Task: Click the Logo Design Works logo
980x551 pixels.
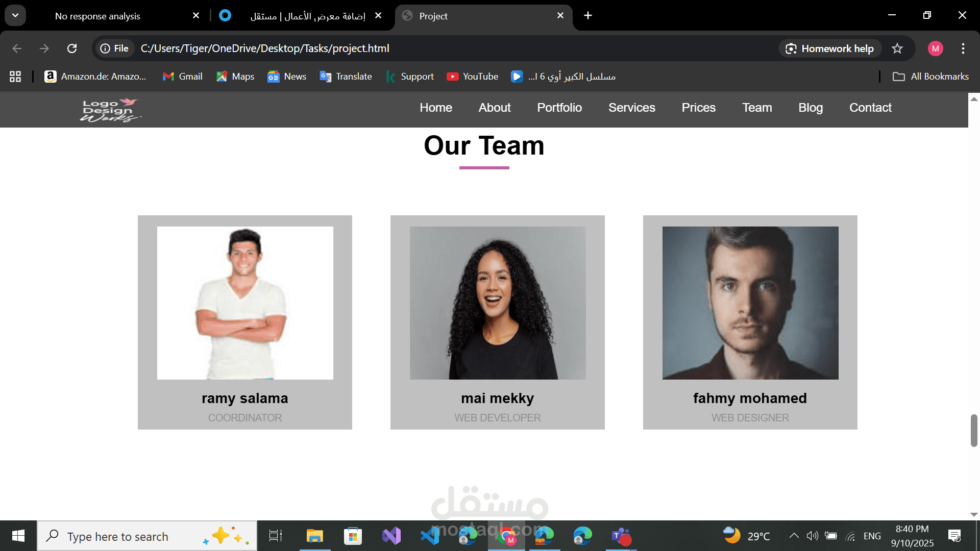Action: [110, 110]
